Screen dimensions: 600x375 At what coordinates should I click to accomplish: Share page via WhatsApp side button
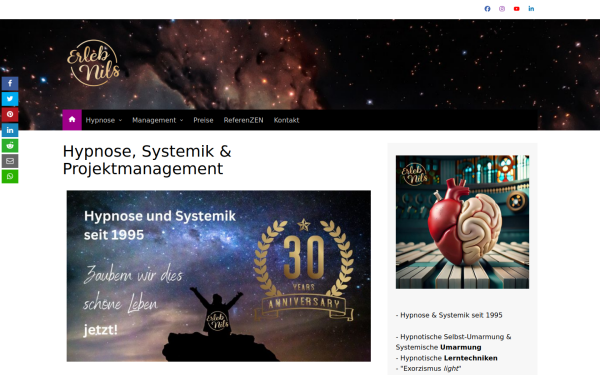[10, 176]
